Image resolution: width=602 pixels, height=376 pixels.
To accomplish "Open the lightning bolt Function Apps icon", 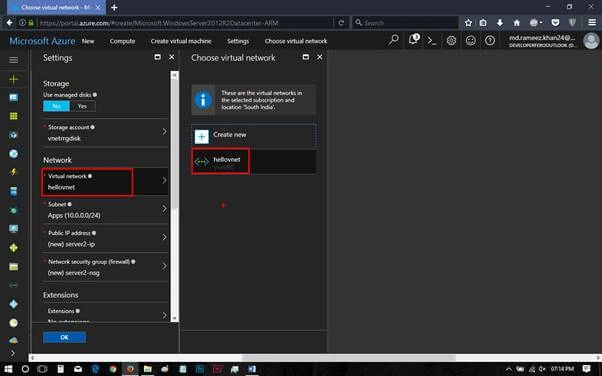I will [x=13, y=172].
